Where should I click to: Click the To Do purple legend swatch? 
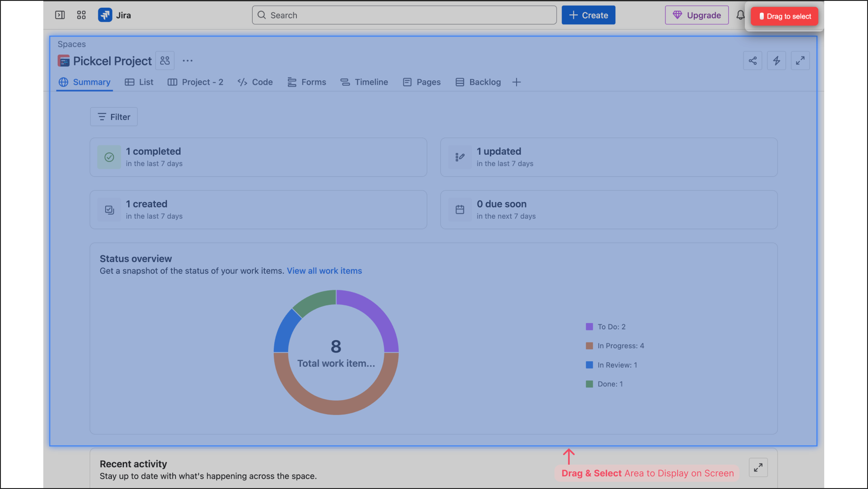coord(589,327)
